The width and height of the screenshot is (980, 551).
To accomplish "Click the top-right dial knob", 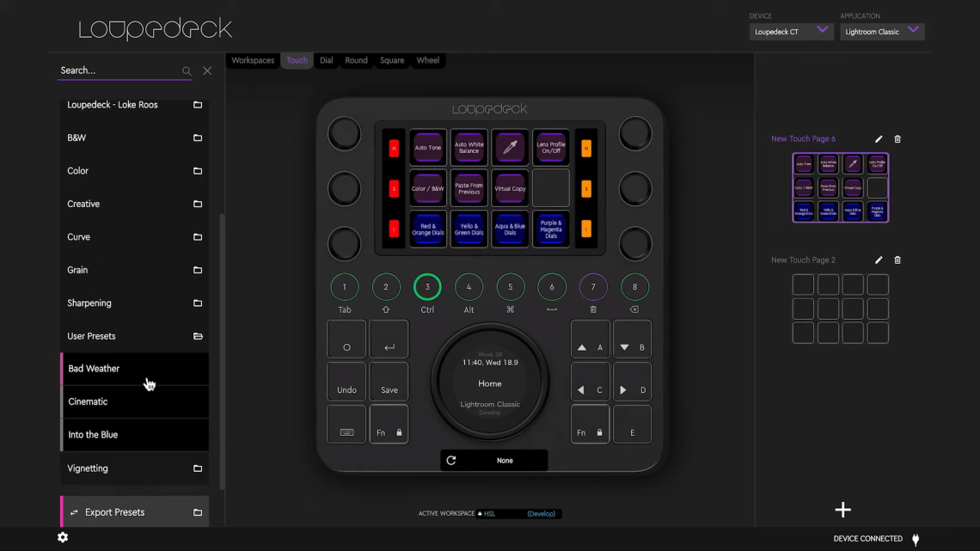I will [635, 134].
